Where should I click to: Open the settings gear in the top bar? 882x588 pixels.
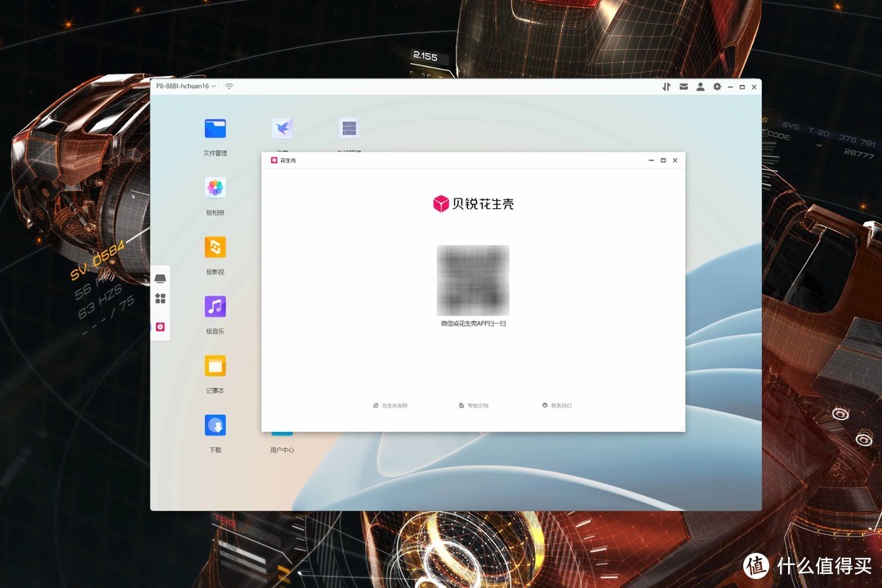pos(716,87)
